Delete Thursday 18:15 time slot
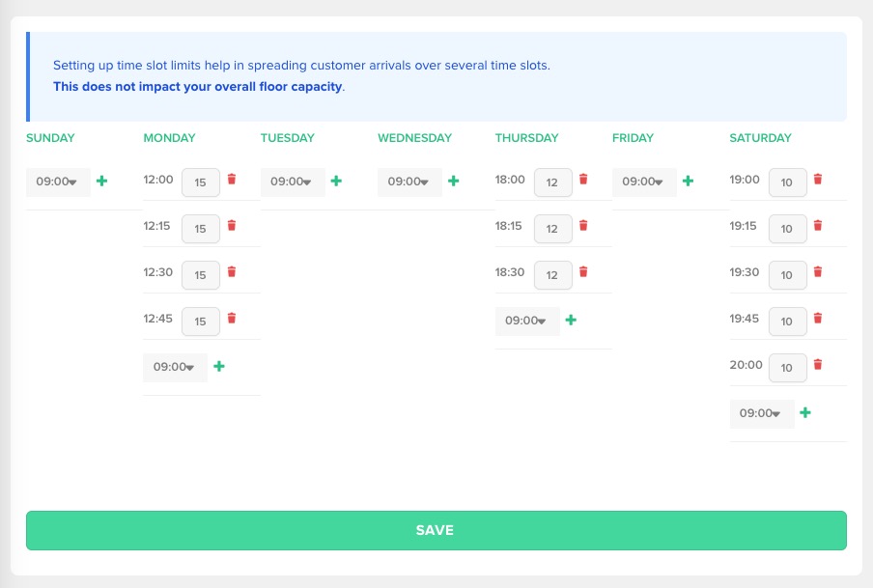Image resolution: width=873 pixels, height=588 pixels. (582, 226)
